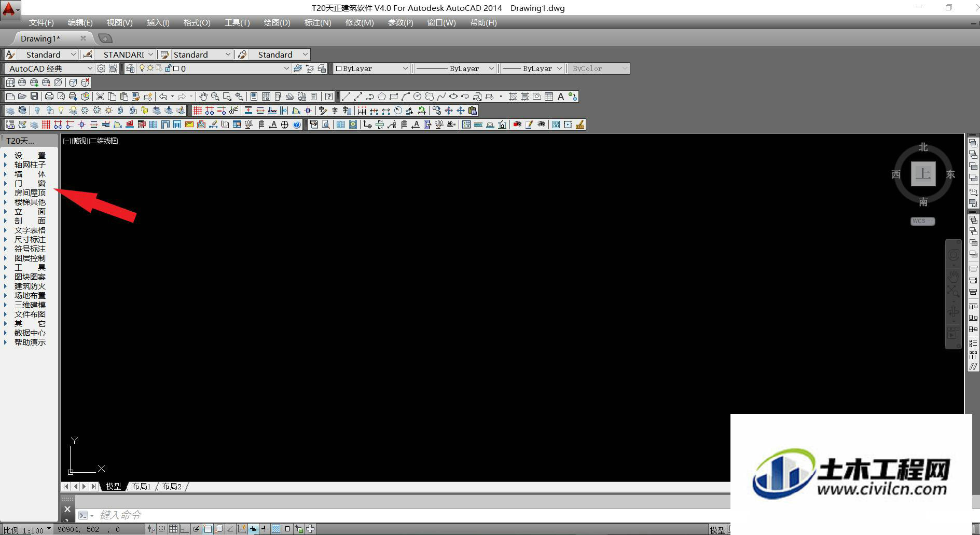Click the Plot printer icon
Image resolution: width=980 pixels, height=535 pixels.
(x=49, y=97)
